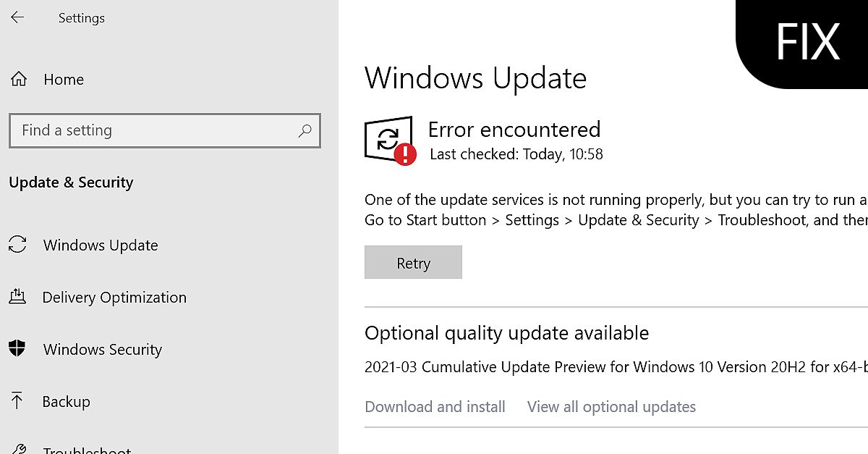Click the Delivery Optimization sidebar icon

[17, 297]
